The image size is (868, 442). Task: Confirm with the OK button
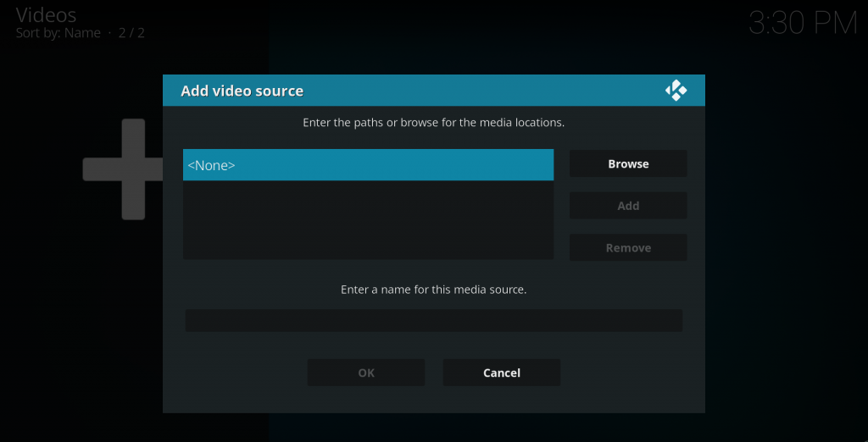[366, 373]
